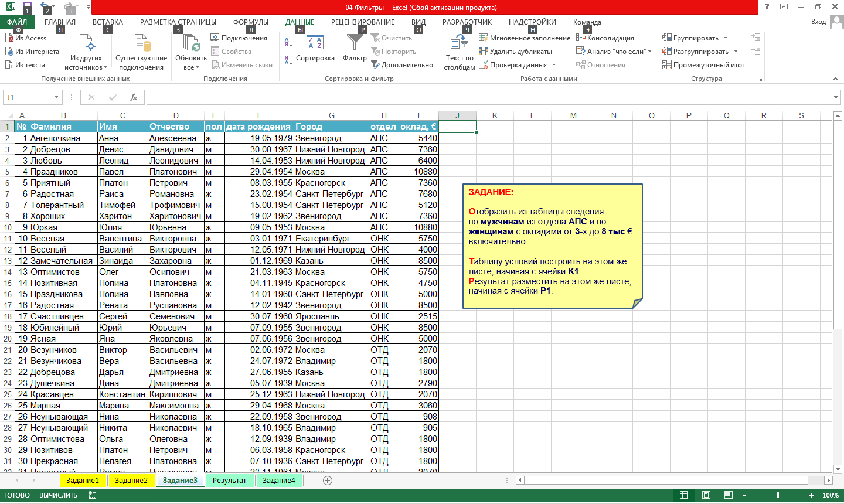Switch to ФОРМУЛЫ ribbon tab

pyautogui.click(x=251, y=22)
